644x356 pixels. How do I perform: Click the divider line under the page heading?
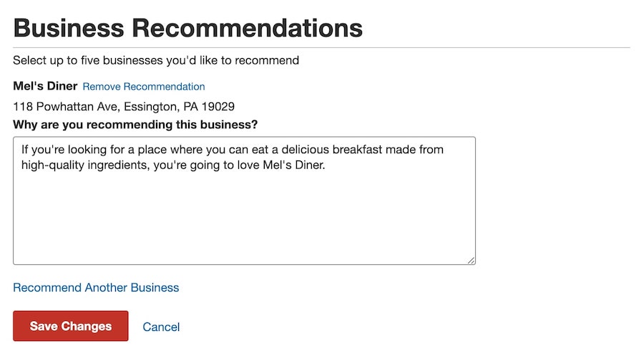[x=322, y=47]
